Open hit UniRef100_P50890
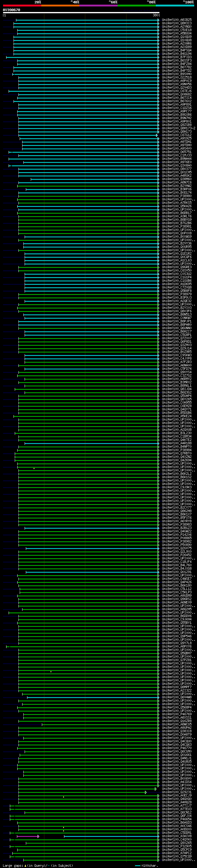This screenshot has height=868, width=197. (x=177, y=544)
